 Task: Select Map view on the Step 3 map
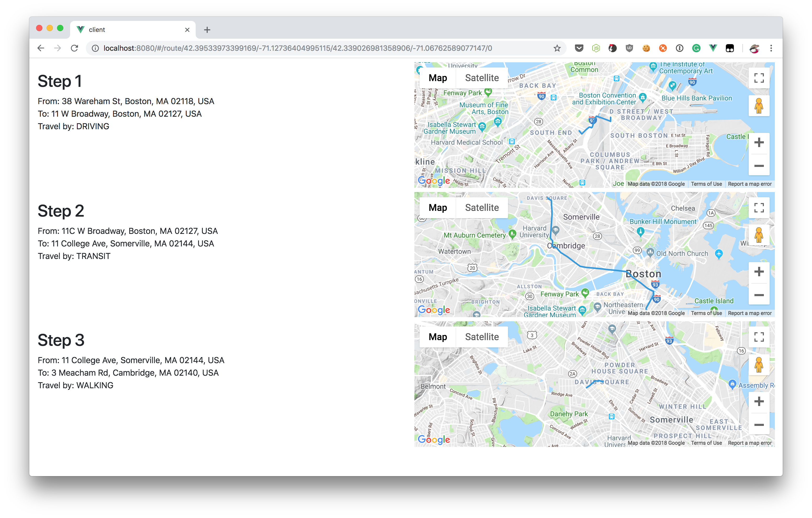click(x=438, y=337)
